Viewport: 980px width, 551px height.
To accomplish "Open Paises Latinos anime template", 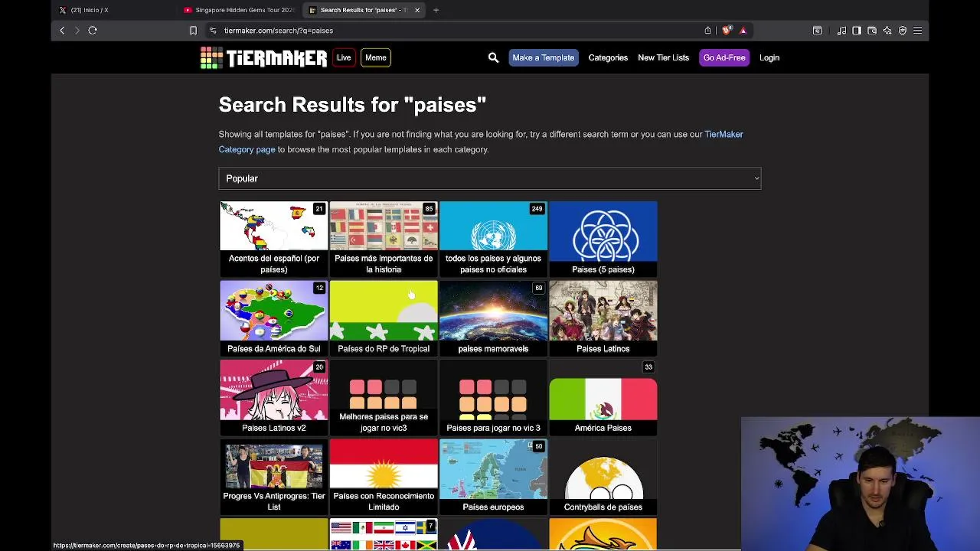I will coord(603,318).
